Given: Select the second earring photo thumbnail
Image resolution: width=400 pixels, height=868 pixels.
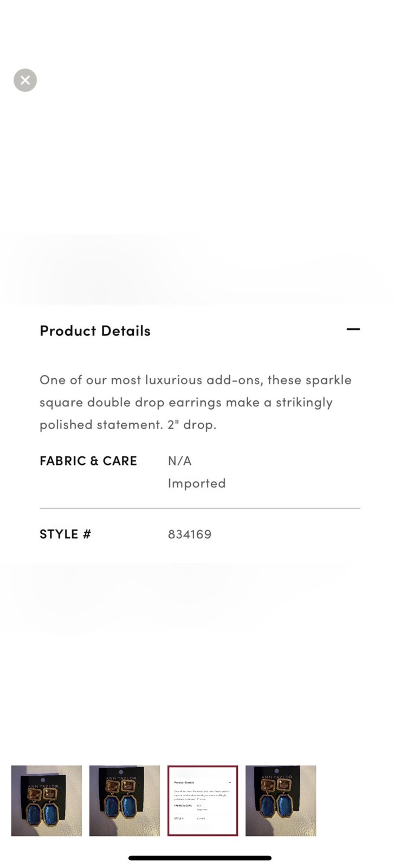Looking at the screenshot, I should (x=125, y=801).
